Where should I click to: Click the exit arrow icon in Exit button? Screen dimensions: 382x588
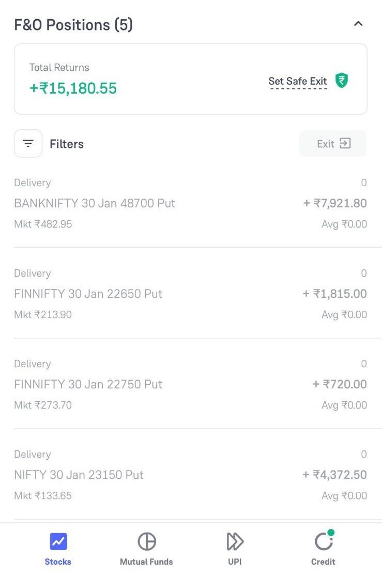pos(345,143)
